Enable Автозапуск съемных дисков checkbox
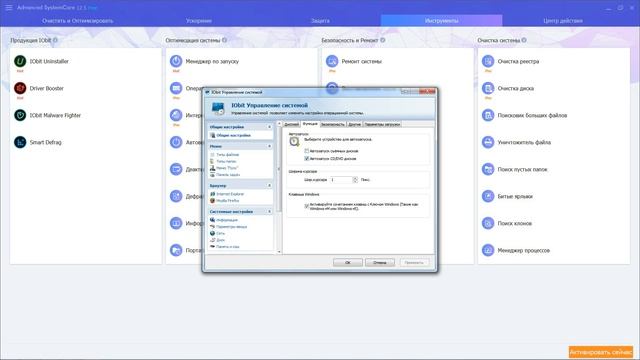The width and height of the screenshot is (640, 360). click(x=307, y=151)
